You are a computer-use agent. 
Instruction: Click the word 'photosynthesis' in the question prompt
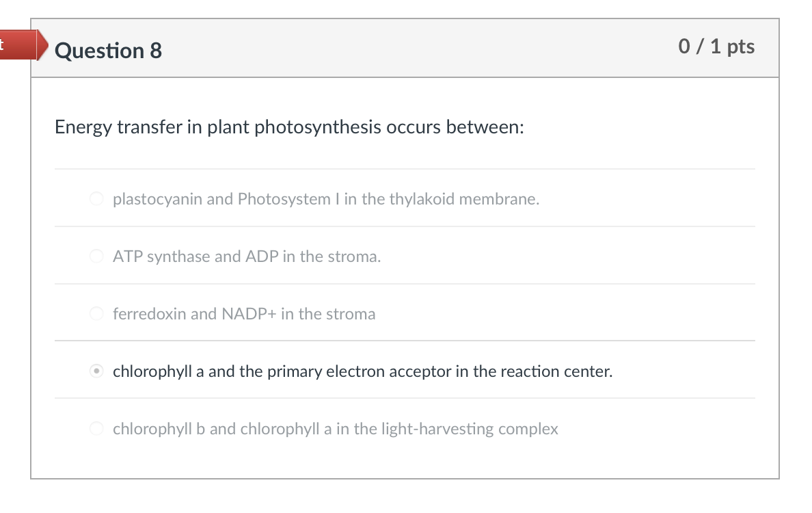[x=318, y=128]
